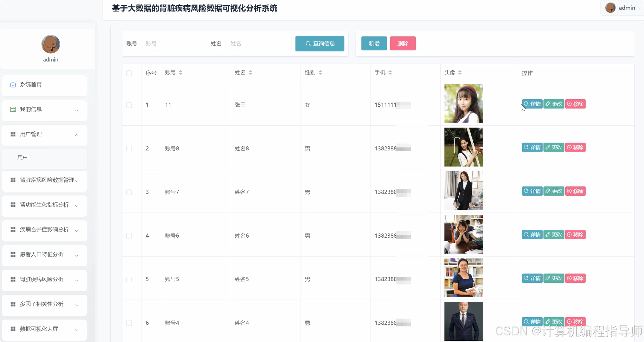Click the 数据可视化大屏 grid icon
Image resolution: width=644 pixels, height=342 pixels.
tap(13, 329)
